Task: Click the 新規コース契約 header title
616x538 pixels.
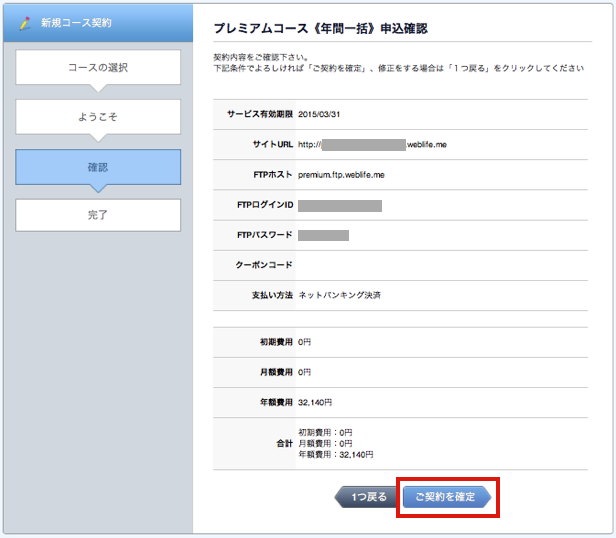Action: (x=75, y=21)
